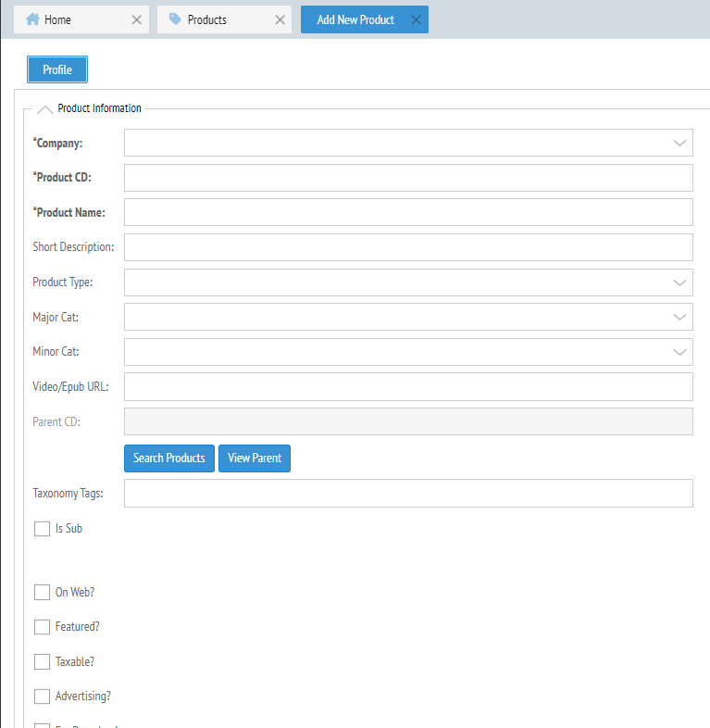Click the Home tab house icon
710x728 pixels.
32,19
